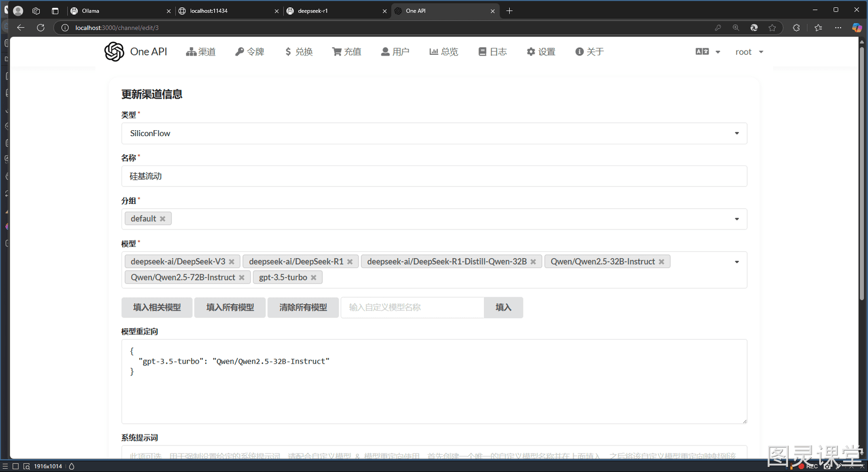The height and width of the screenshot is (472, 868).
Task: Open the Copilot sidebar
Action: coord(857,28)
